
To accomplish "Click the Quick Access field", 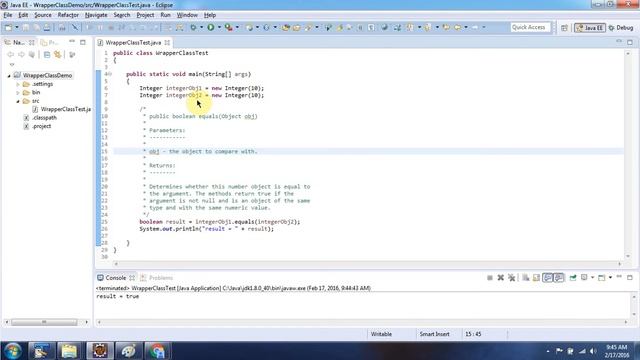I will tap(530, 27).
